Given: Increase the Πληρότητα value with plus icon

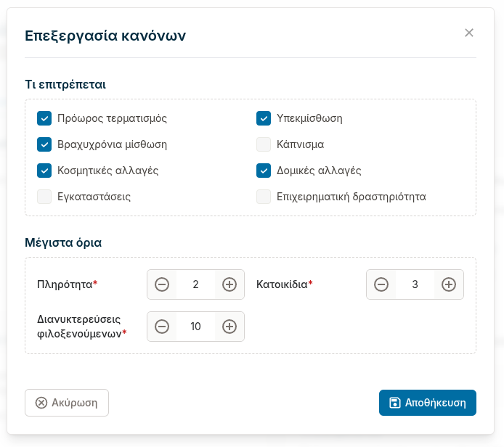Looking at the screenshot, I should (x=229, y=284).
